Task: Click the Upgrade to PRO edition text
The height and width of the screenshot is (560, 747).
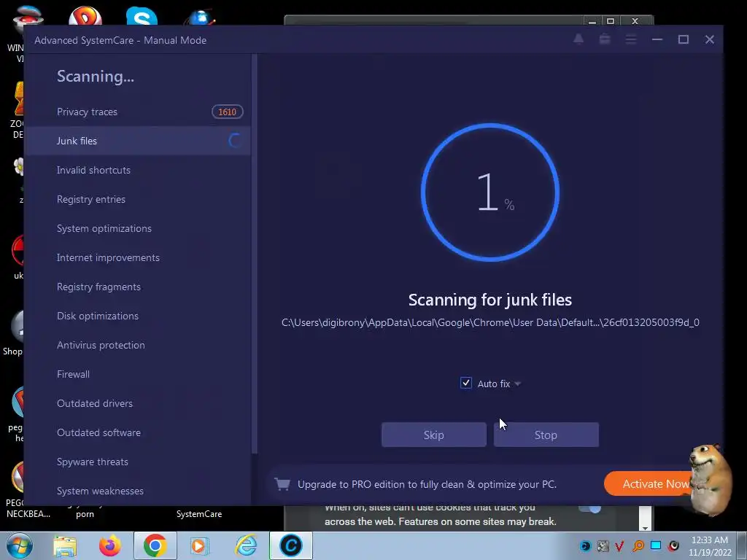Action: click(x=427, y=484)
